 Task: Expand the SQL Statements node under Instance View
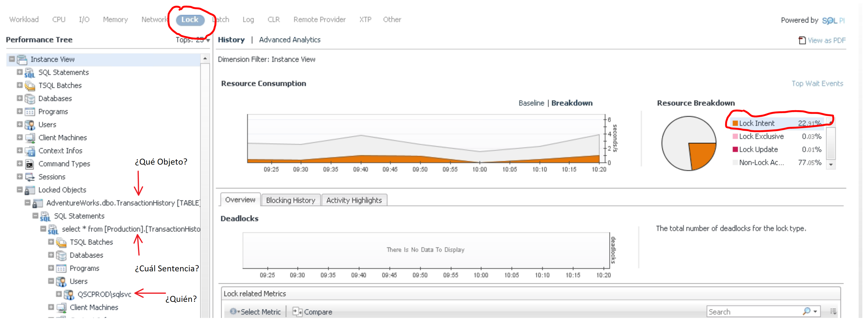tap(19, 72)
